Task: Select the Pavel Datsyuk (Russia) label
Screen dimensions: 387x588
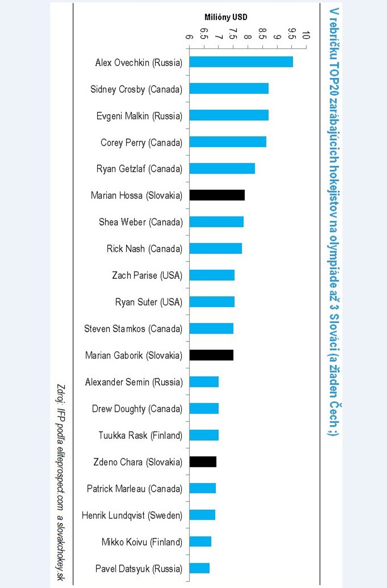Action: tap(139, 569)
